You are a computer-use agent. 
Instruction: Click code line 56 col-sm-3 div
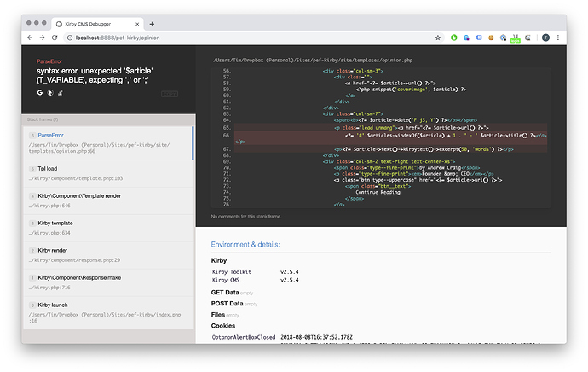click(353, 71)
